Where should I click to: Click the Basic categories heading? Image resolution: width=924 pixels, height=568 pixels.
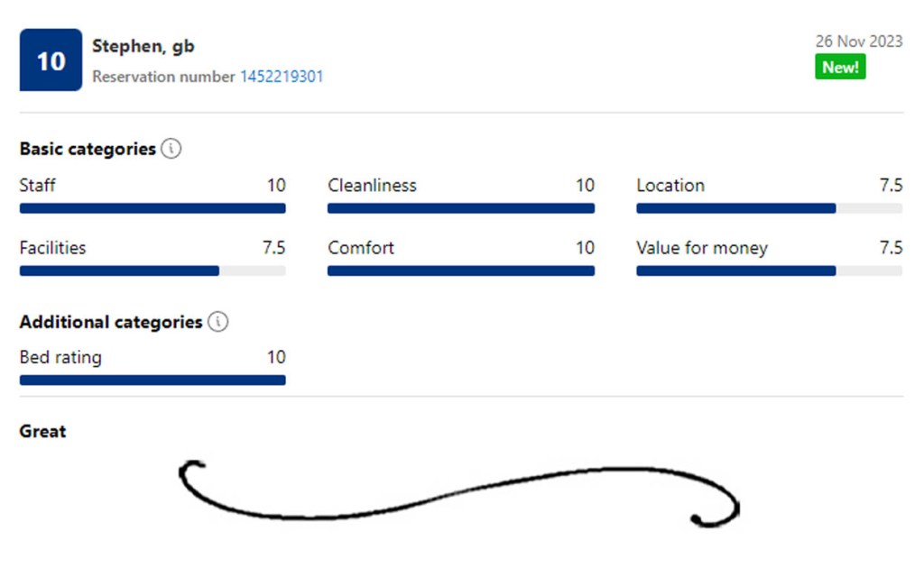(88, 149)
